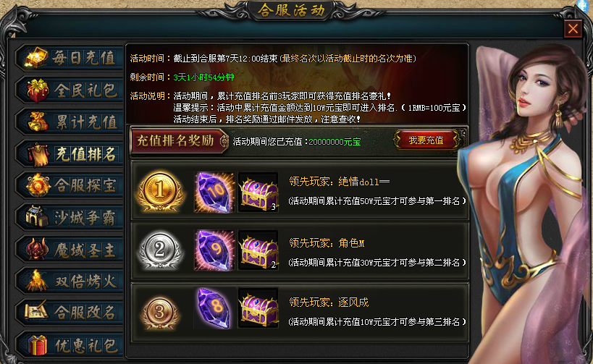Open the 累计充值 menu entry

coord(70,122)
